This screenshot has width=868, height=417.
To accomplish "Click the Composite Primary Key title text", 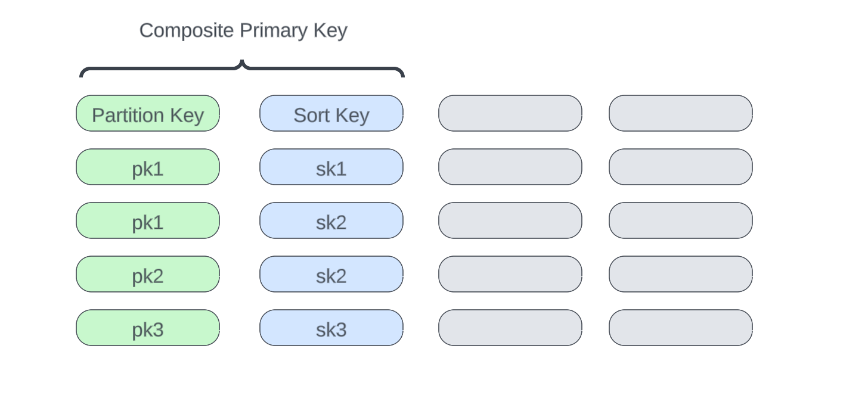I will coord(243,30).
